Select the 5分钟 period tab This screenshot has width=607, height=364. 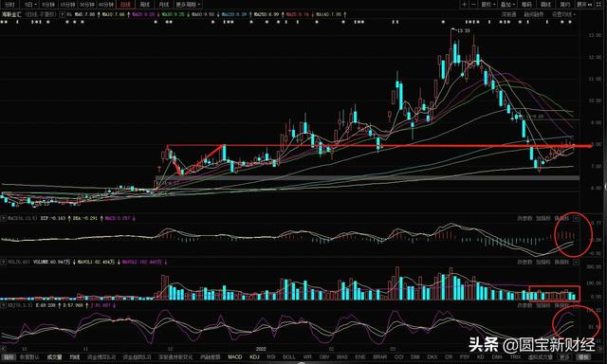coord(48,5)
